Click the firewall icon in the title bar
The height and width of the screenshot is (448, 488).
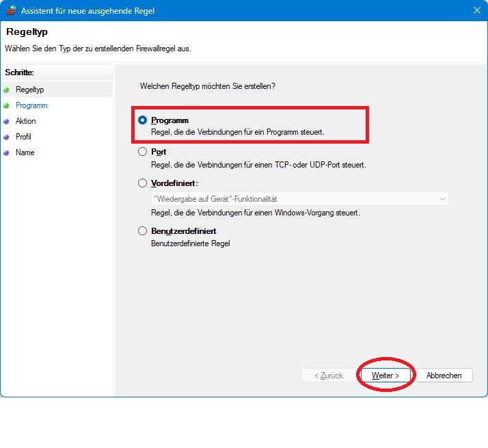click(11, 10)
